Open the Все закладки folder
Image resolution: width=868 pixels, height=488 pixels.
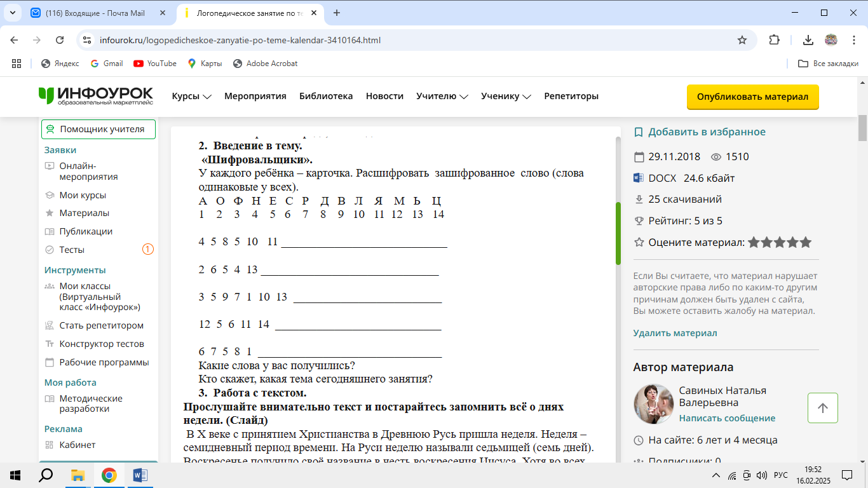(829, 64)
